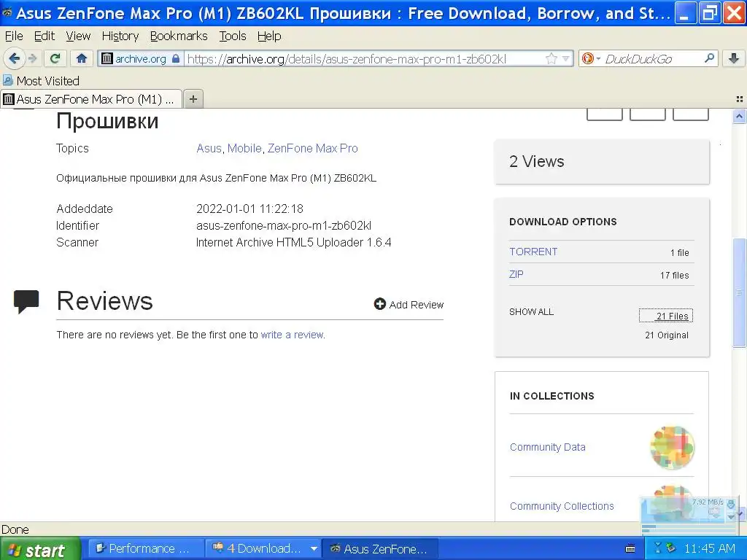Open the View menu
The height and width of the screenshot is (560, 747).
78,36
